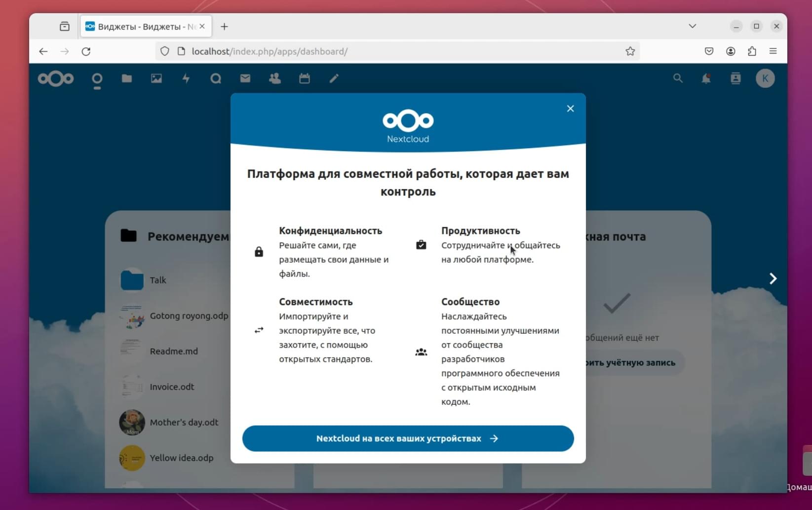Image resolution: width=812 pixels, height=510 pixels.
Task: Open the Photos app icon
Action: [156, 78]
